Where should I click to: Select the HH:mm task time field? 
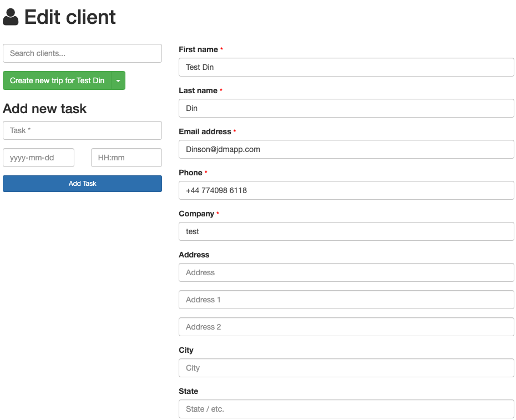(126, 158)
